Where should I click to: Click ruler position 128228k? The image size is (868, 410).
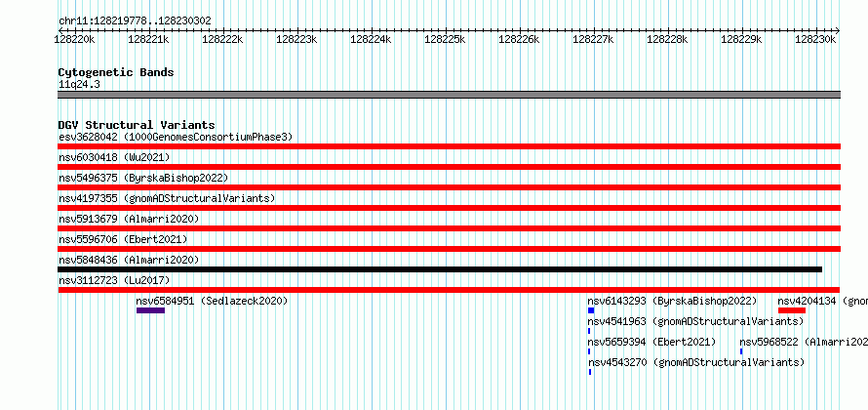(x=668, y=39)
